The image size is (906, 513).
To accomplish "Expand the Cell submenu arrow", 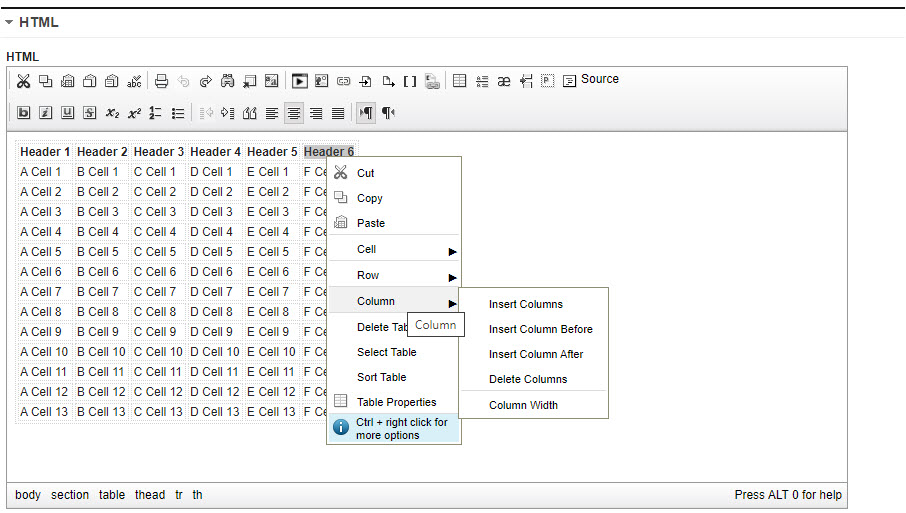I will 452,252.
